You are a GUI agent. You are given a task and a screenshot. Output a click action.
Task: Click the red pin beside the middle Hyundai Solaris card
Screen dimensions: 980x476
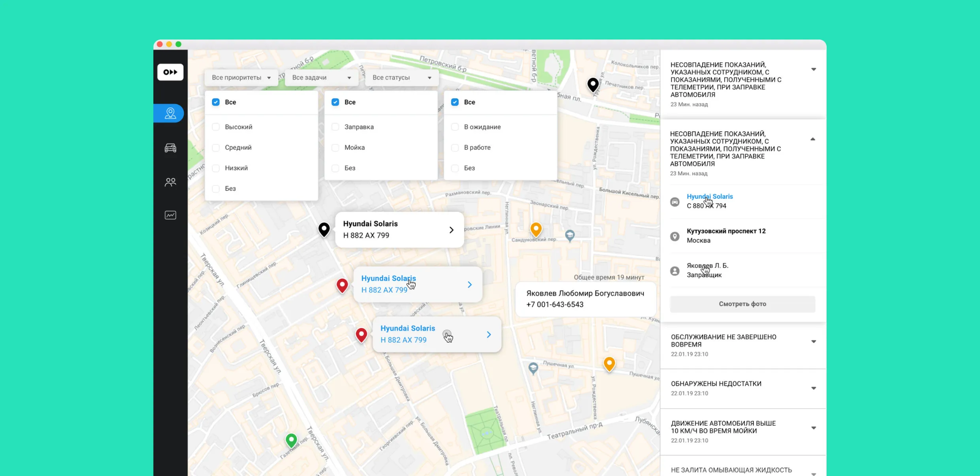[342, 285]
